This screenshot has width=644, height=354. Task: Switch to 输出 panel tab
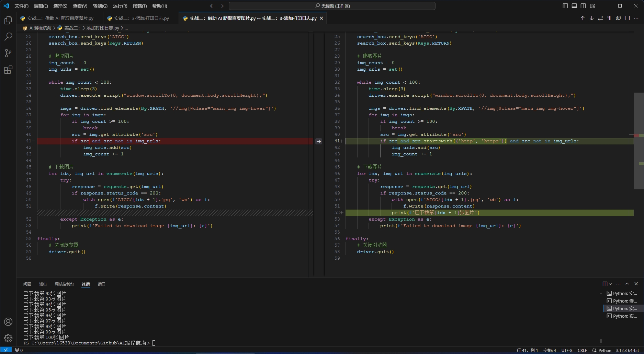tap(43, 284)
